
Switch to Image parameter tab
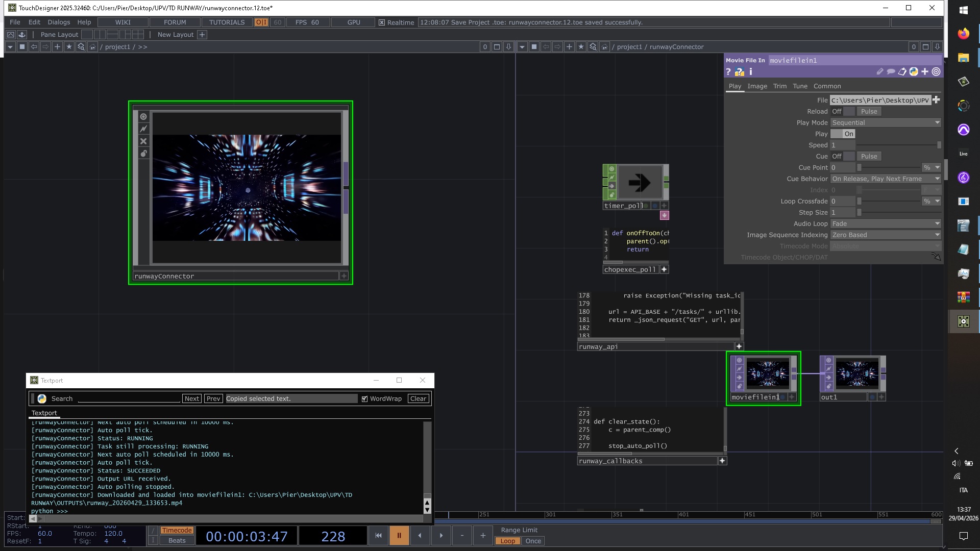click(757, 86)
